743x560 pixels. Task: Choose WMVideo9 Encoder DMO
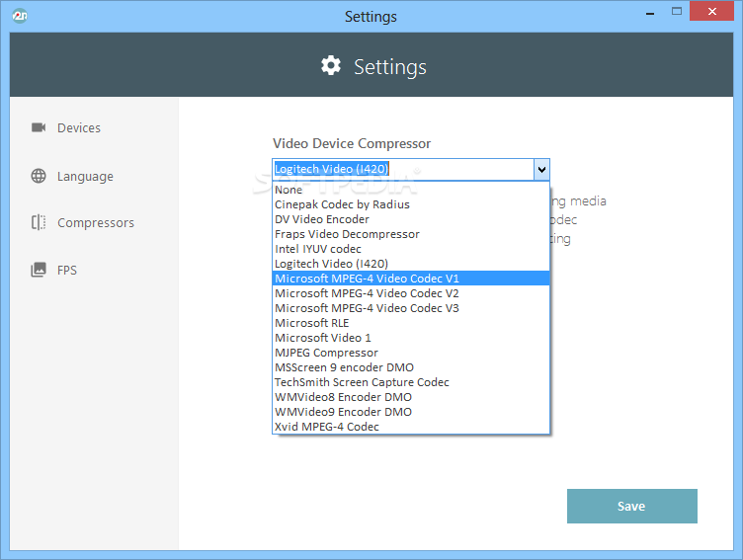click(411, 412)
